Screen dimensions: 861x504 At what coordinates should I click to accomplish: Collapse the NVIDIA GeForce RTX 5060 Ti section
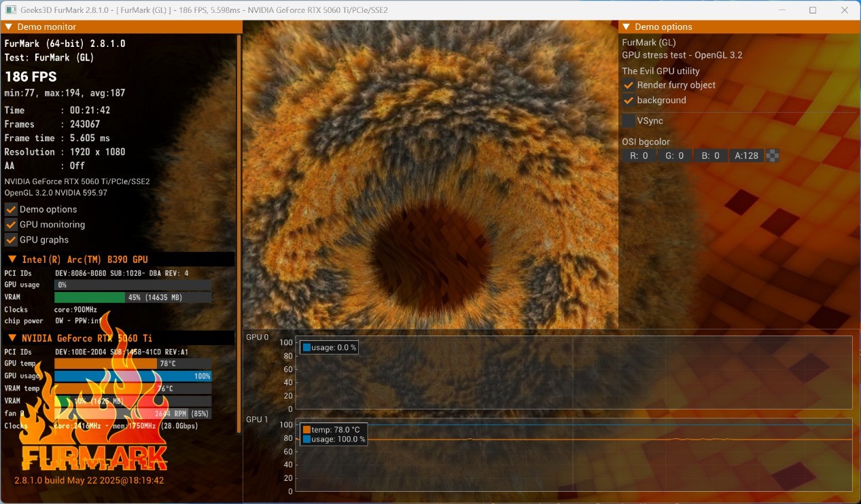[x=12, y=338]
